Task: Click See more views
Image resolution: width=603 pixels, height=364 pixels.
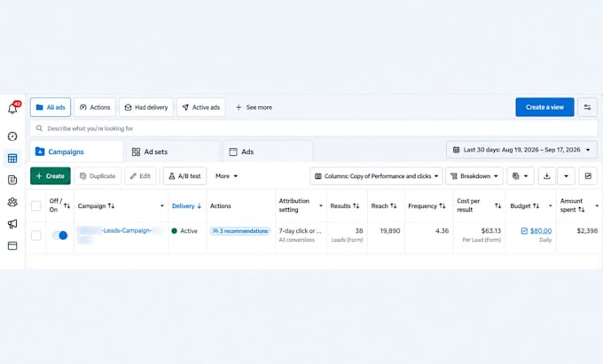Action: click(x=254, y=107)
